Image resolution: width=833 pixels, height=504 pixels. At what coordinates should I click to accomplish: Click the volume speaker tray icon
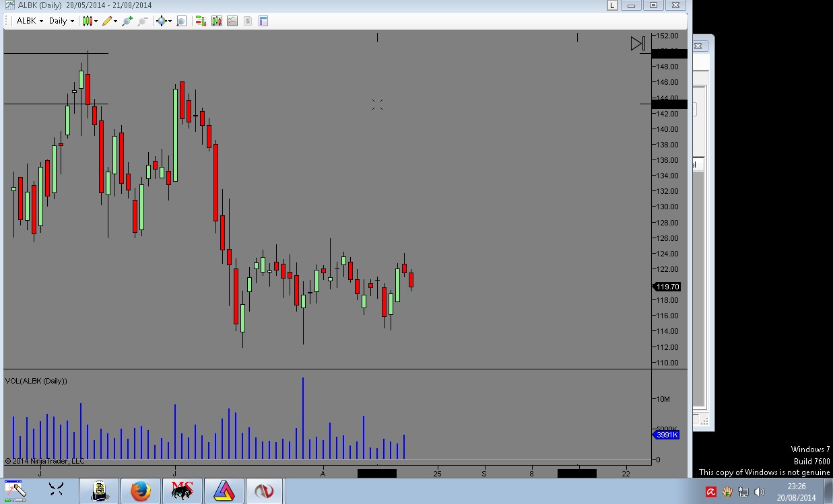760,493
